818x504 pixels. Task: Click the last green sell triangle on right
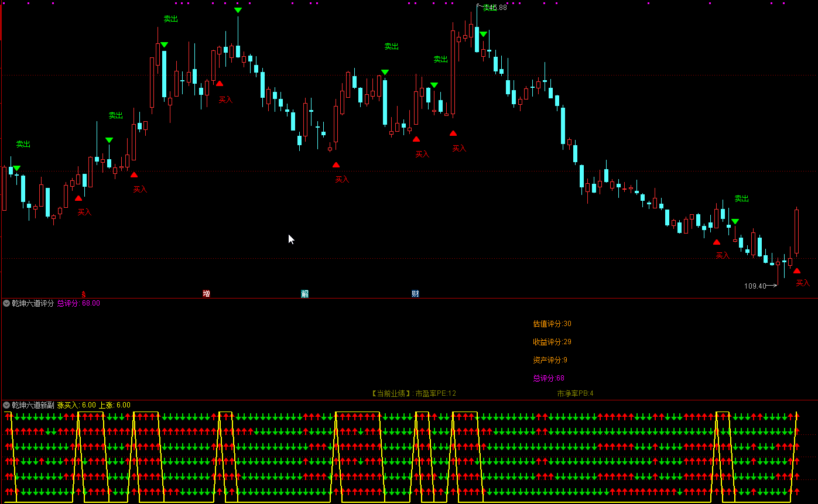point(735,222)
